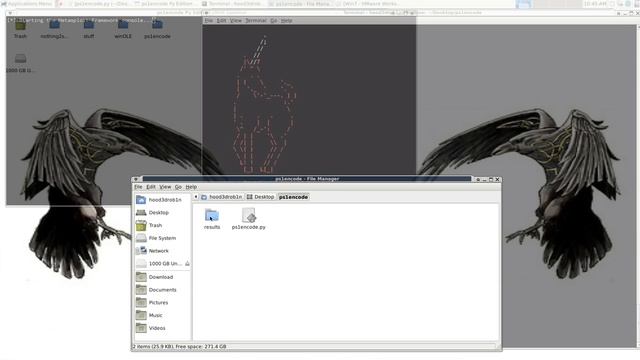Focus the Metasploit console text line

[82, 20]
